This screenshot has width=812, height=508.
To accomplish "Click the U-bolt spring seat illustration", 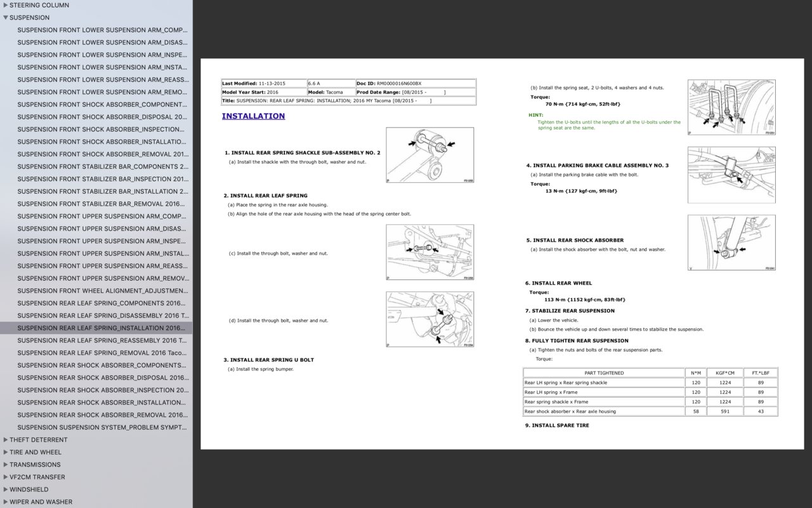I will (732, 107).
